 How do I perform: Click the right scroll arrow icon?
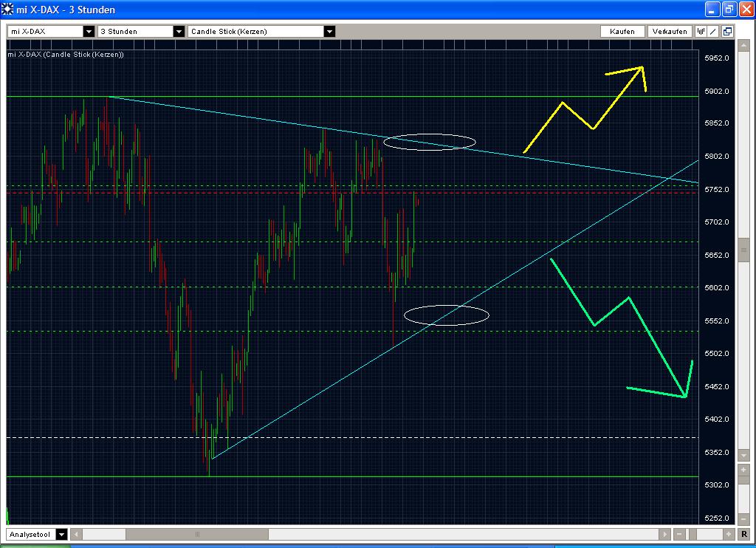point(664,534)
